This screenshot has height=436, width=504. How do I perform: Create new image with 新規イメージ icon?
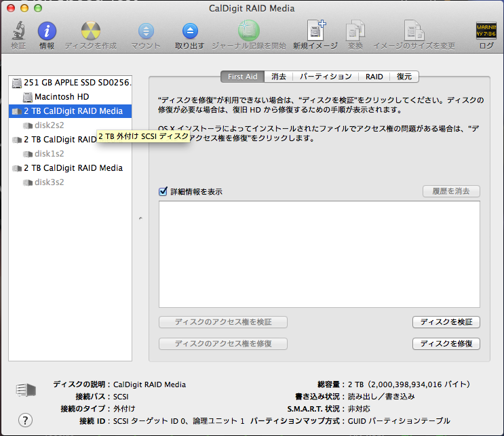click(316, 31)
